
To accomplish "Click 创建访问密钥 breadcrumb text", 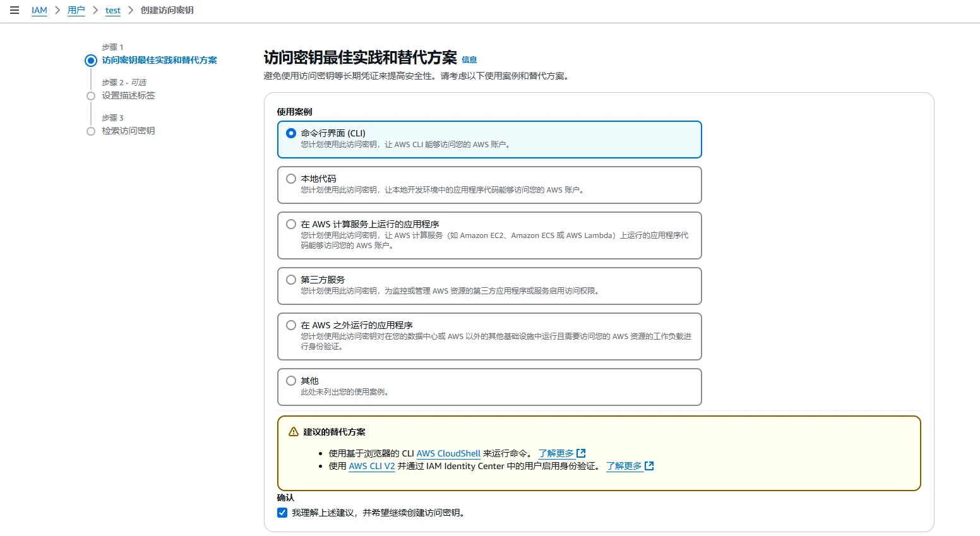I will [x=167, y=10].
